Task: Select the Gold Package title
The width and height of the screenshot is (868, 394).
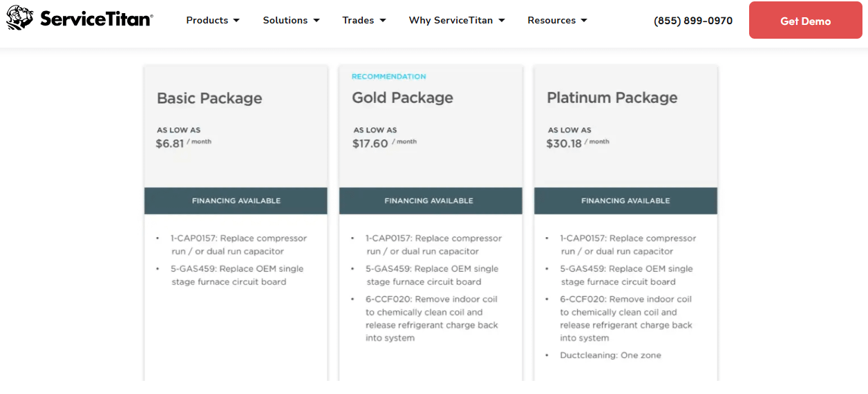Action: tap(402, 98)
